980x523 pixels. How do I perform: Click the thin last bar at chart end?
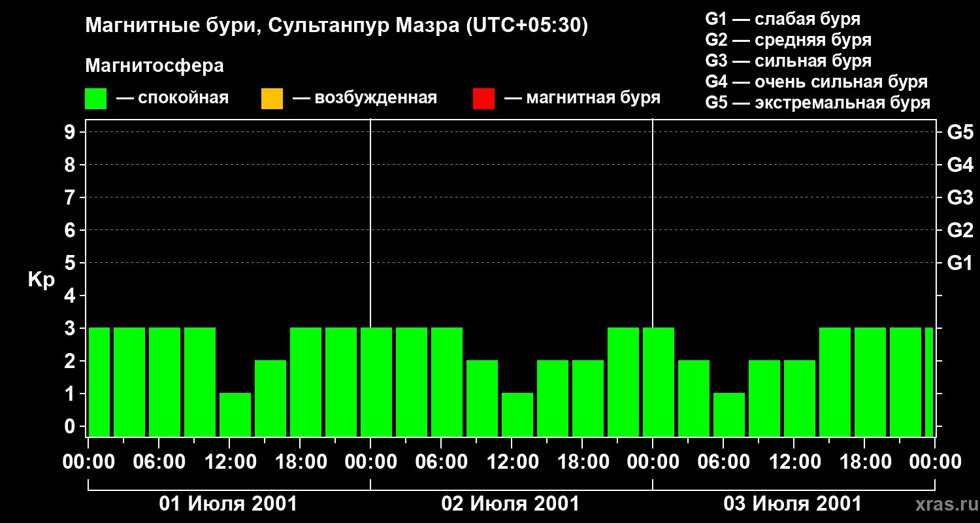point(929,382)
